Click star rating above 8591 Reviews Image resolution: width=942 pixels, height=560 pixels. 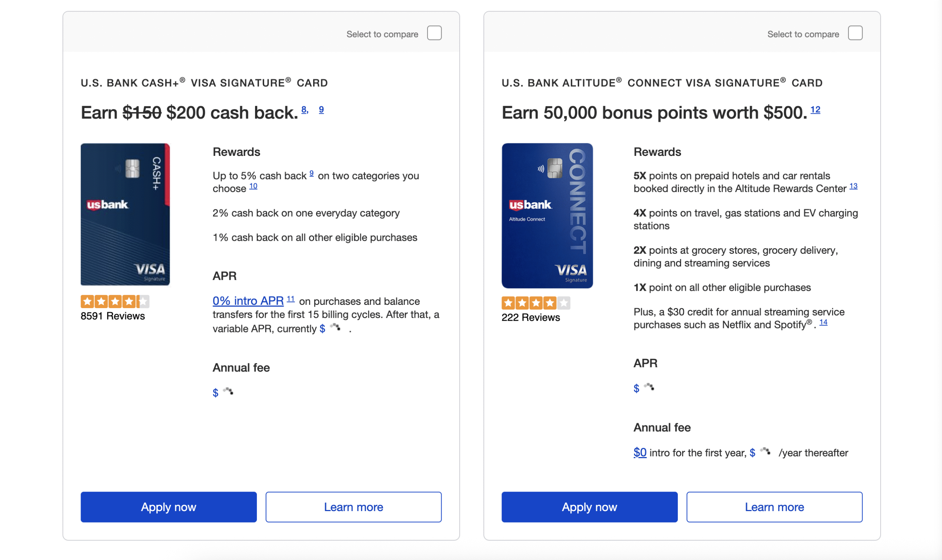(115, 301)
